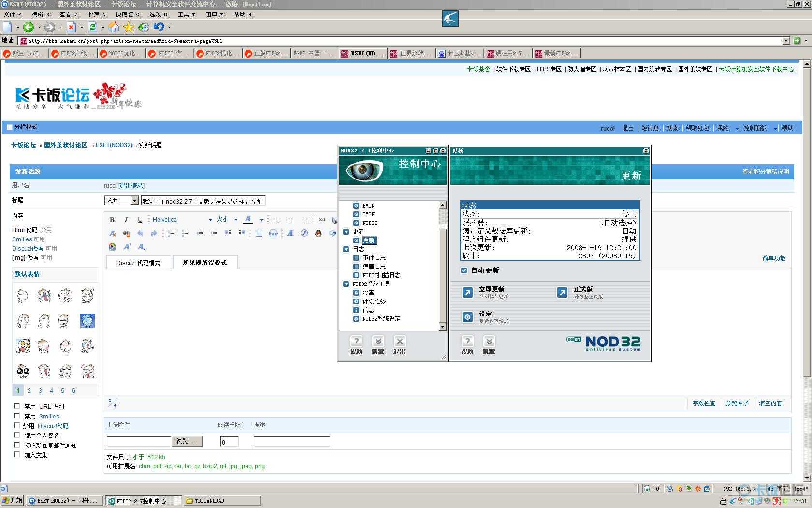
Task: Insert ordered numbered list
Action: 172,233
